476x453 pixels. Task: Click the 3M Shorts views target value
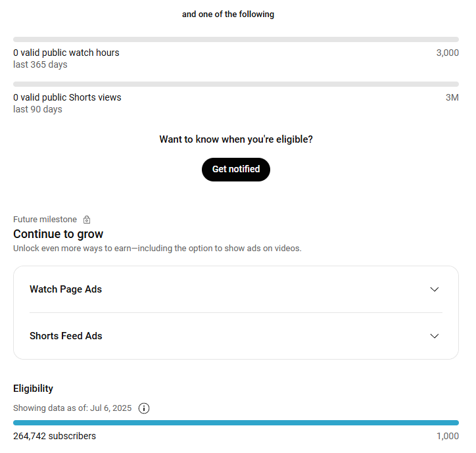(452, 97)
